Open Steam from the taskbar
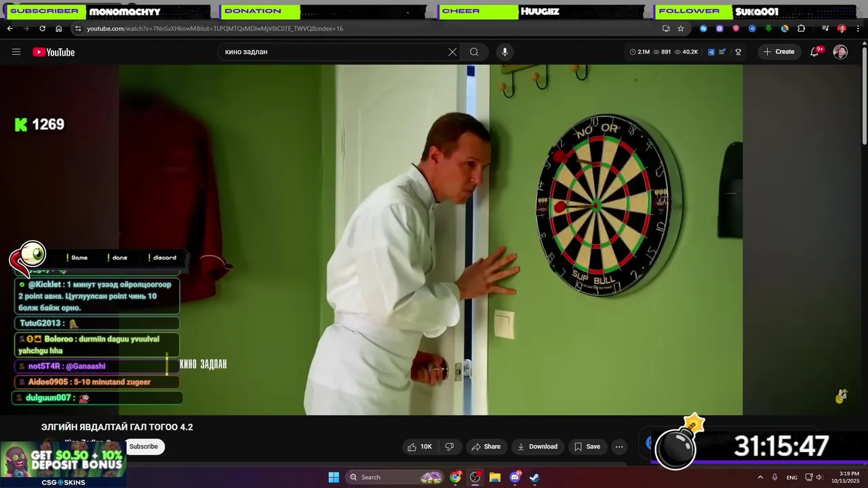Screen dimensions: 868x488 pyautogui.click(x=534, y=477)
